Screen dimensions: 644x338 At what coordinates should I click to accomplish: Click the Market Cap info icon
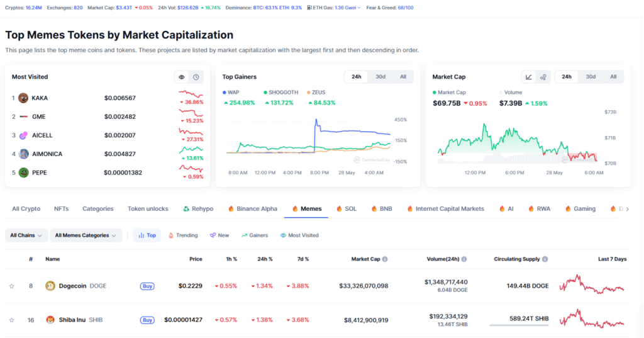(x=385, y=259)
